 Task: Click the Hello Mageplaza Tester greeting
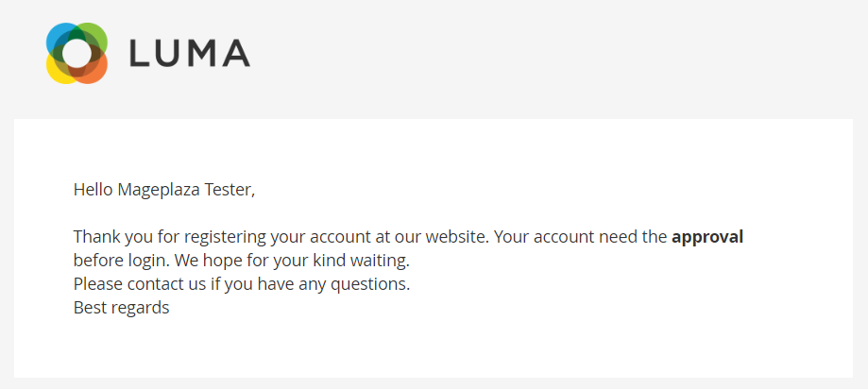(x=164, y=190)
